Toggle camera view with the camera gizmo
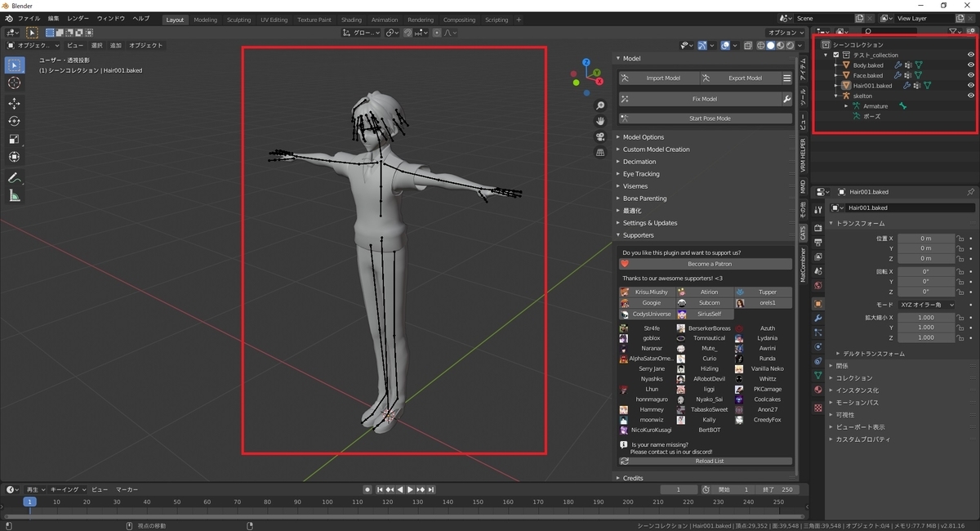The height and width of the screenshot is (531, 980). tap(600, 136)
